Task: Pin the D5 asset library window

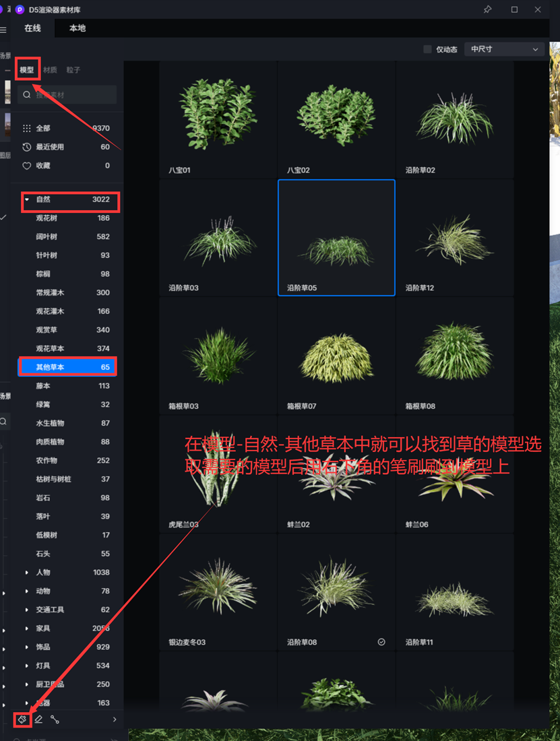Action: 488,9
